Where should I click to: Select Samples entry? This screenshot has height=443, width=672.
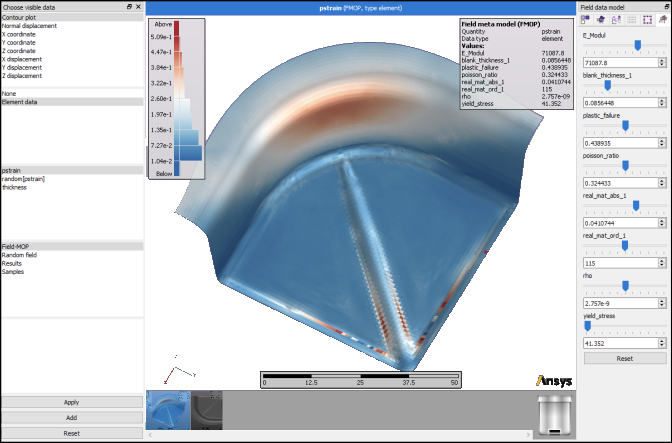(x=72, y=272)
